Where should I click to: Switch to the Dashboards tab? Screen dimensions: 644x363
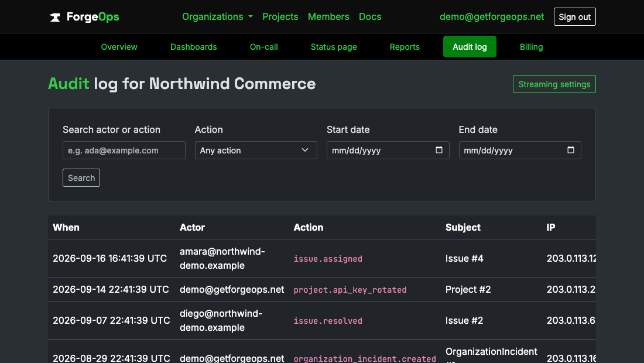point(193,47)
